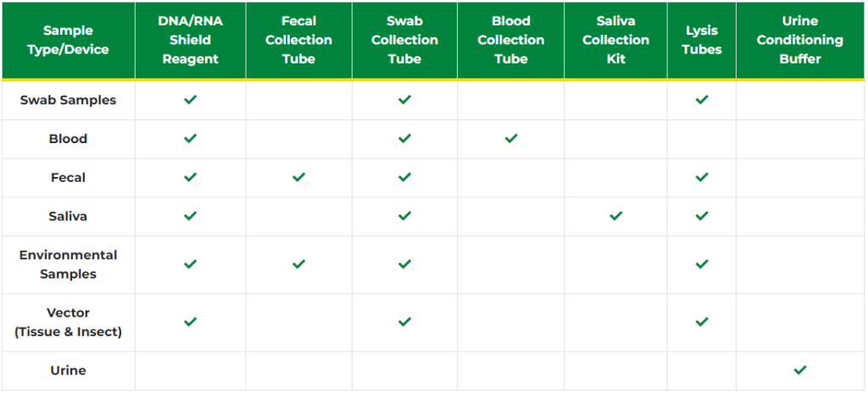This screenshot has width=868, height=393.
Task: Click the Saliva row checkmark under Saliva Collection Kit
Action: (616, 216)
